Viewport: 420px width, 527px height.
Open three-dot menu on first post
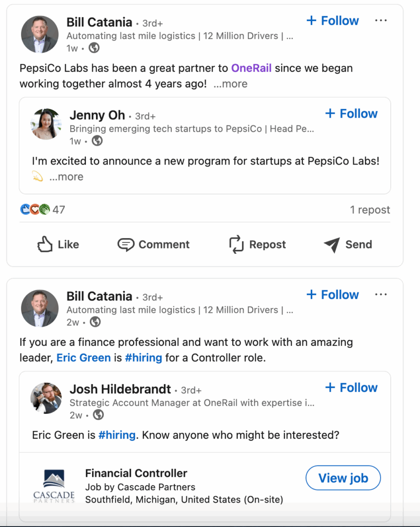381,20
